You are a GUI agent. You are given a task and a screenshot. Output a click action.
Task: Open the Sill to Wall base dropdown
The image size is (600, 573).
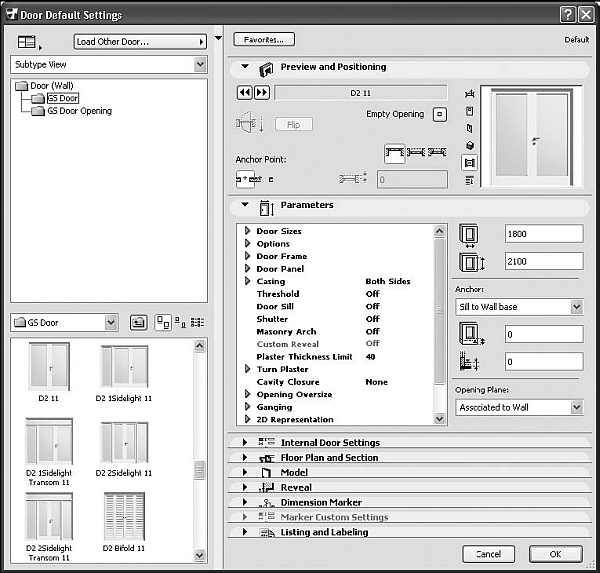click(x=518, y=306)
